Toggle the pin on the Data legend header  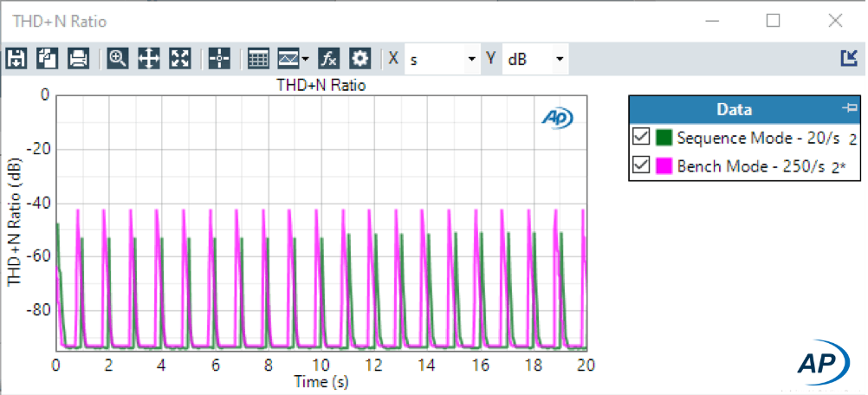coord(849,108)
